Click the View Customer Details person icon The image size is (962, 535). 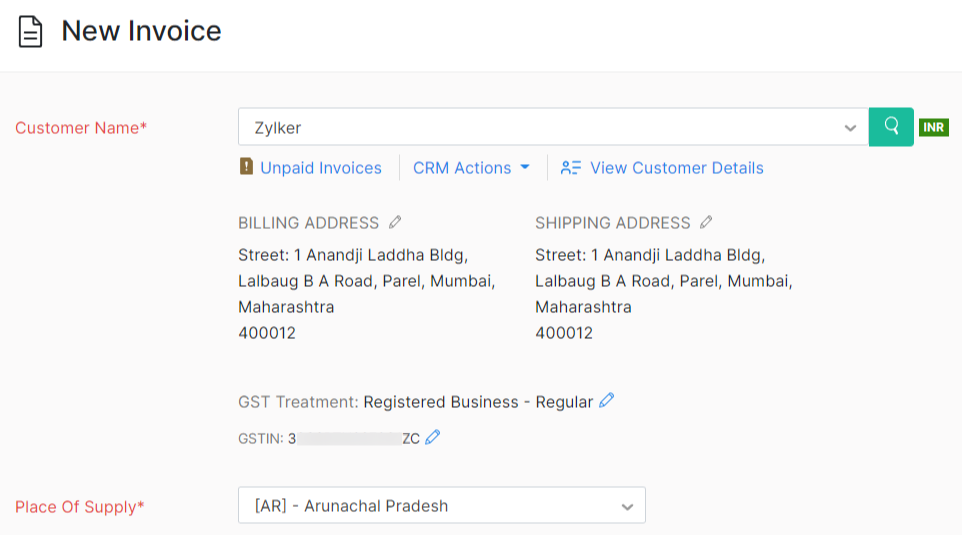[x=571, y=168]
